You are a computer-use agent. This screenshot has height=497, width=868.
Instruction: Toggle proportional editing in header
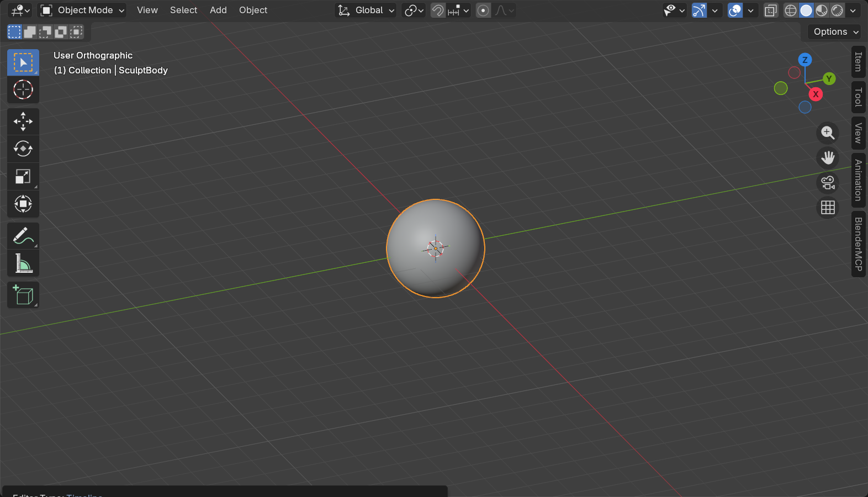click(483, 10)
